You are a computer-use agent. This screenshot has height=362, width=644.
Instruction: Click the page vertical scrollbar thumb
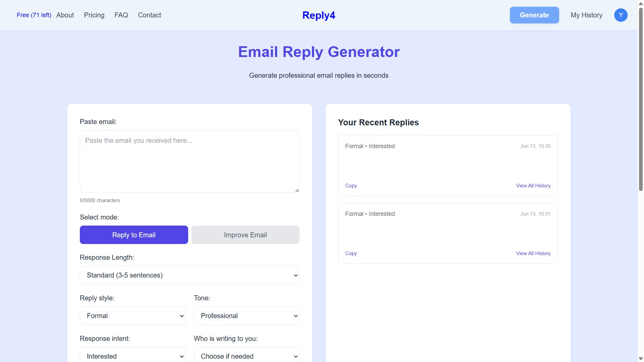(x=641, y=99)
